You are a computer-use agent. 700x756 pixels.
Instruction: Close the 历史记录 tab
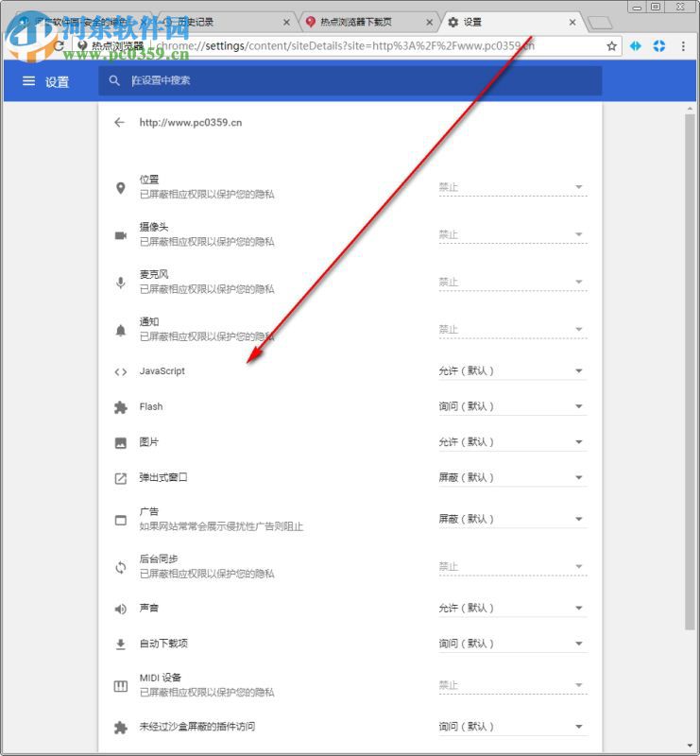pyautogui.click(x=286, y=22)
